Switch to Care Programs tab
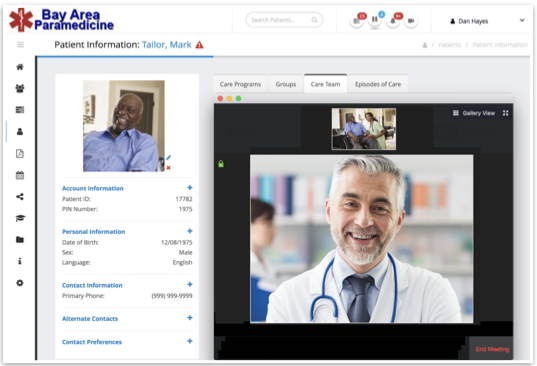 click(240, 84)
